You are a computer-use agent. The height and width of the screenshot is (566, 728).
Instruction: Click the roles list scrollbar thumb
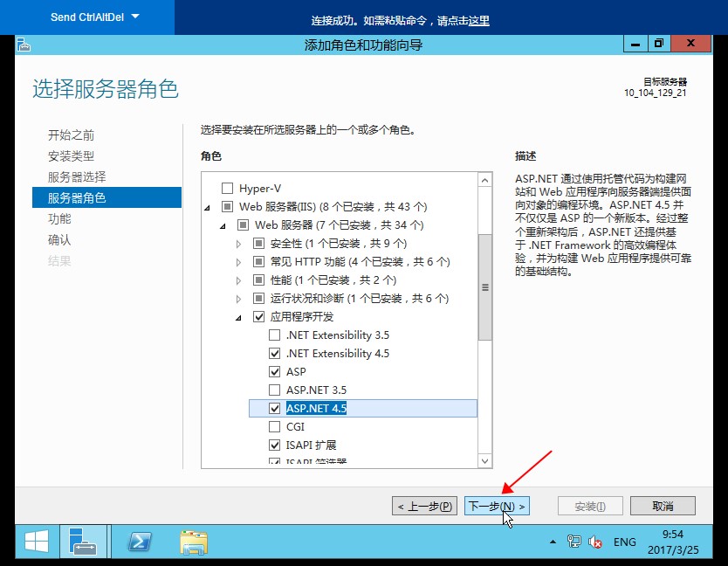click(x=485, y=287)
